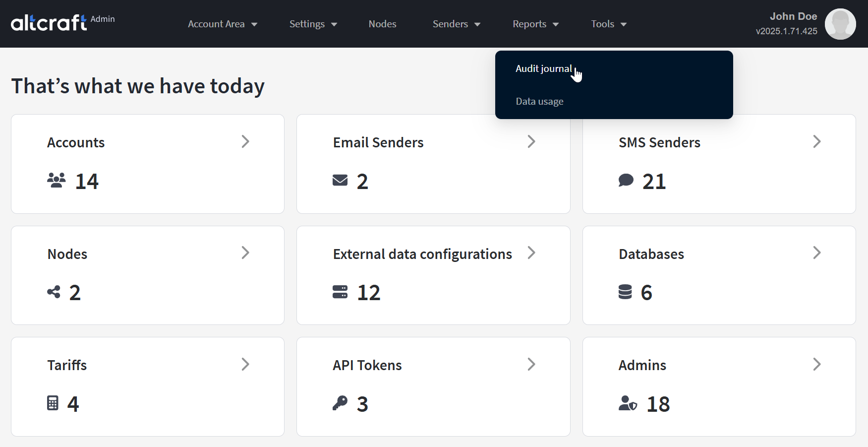This screenshot has width=868, height=447.
Task: Open John Doe's profile avatar
Action: tap(840, 24)
